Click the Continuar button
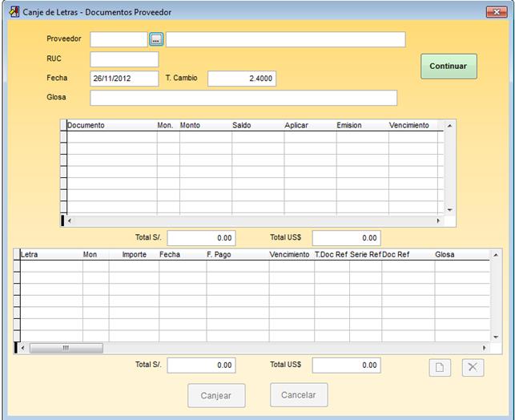515x420 pixels. tap(449, 66)
